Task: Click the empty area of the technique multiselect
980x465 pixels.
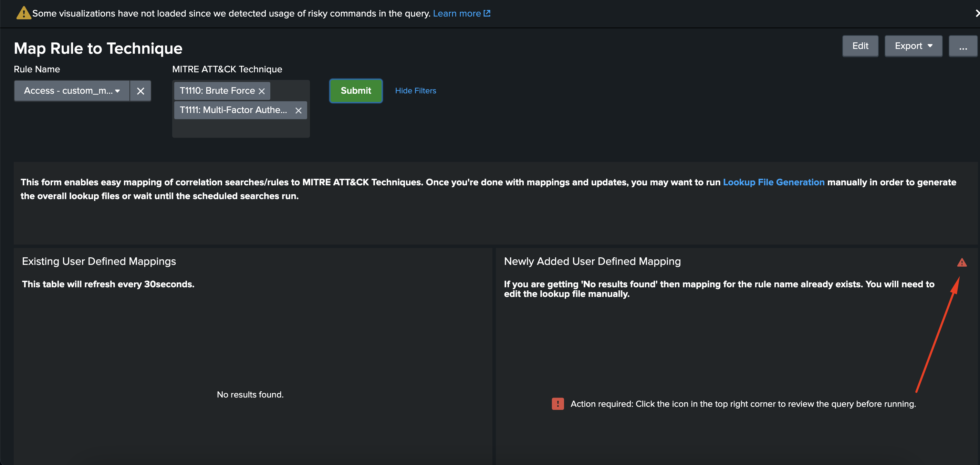Action: click(x=241, y=128)
